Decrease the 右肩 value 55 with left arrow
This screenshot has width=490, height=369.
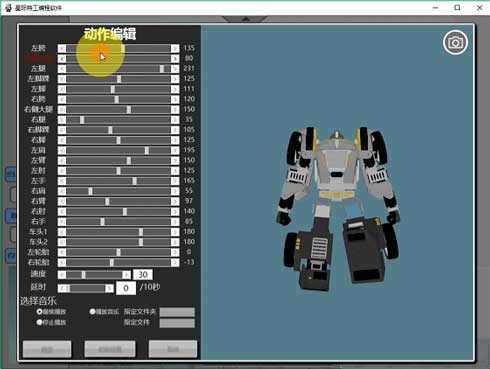62,191
